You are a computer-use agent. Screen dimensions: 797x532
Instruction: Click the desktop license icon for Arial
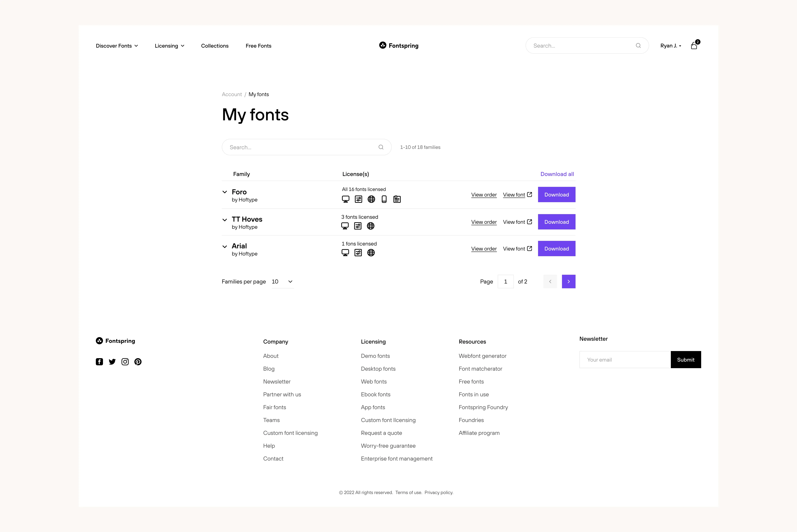345,252
